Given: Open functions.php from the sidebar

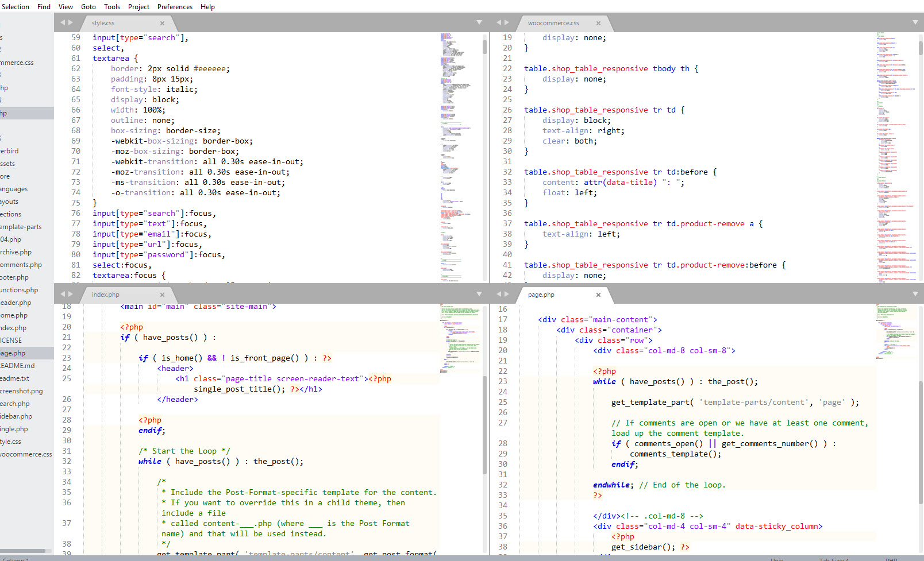Looking at the screenshot, I should 20,289.
